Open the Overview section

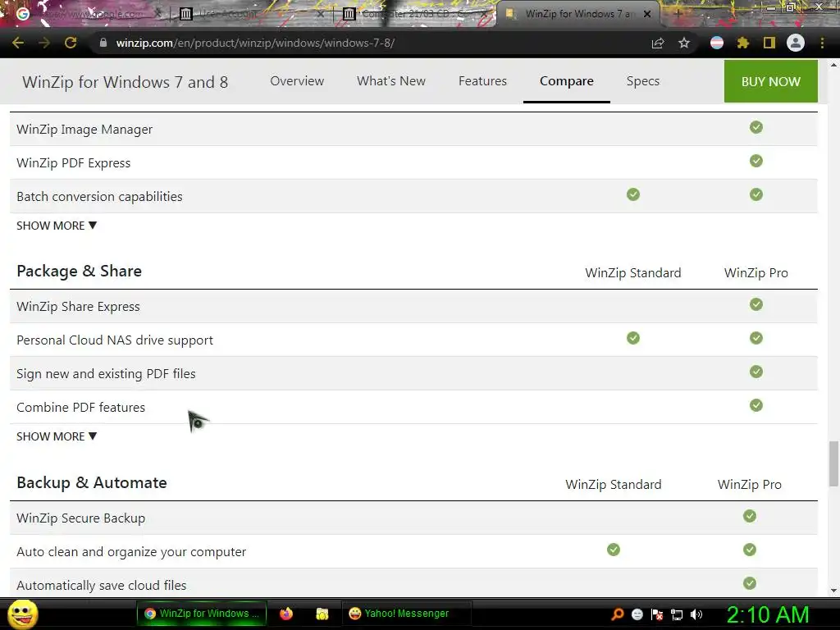(297, 81)
